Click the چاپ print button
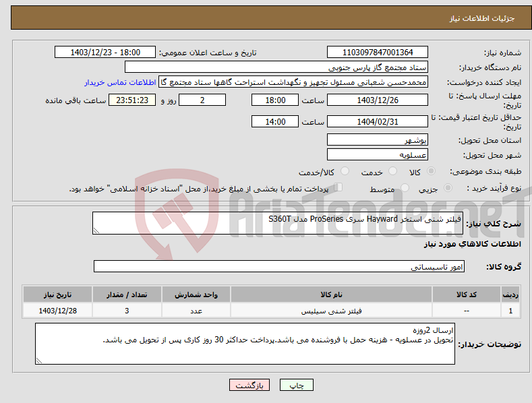Screen dimensions: 532x403 297,385
